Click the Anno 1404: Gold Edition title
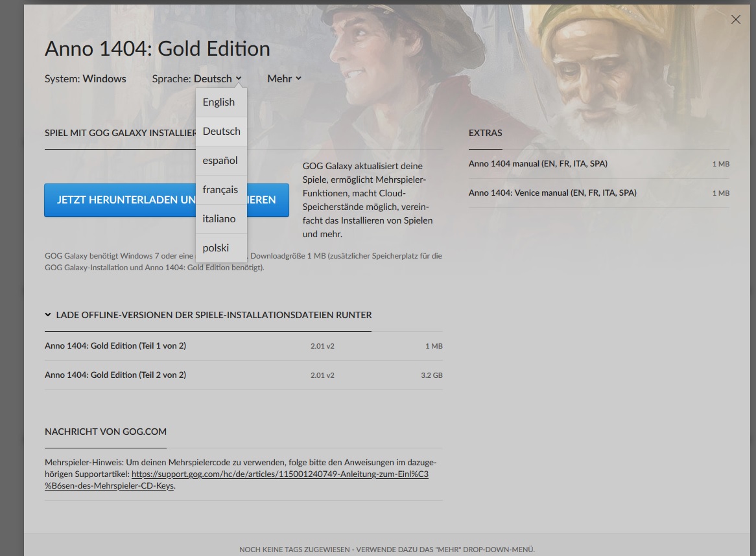 coord(157,49)
